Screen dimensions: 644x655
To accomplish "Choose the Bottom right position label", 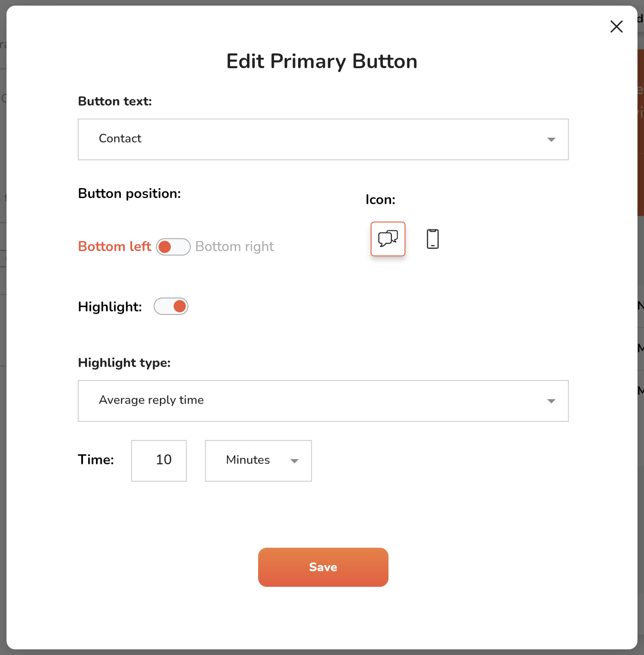I will click(x=235, y=247).
